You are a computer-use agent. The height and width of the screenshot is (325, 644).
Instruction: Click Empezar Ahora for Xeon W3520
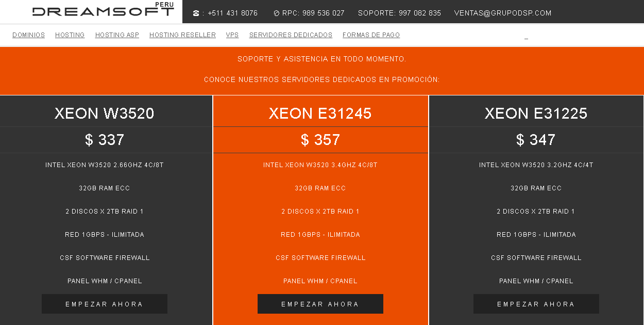coord(105,304)
